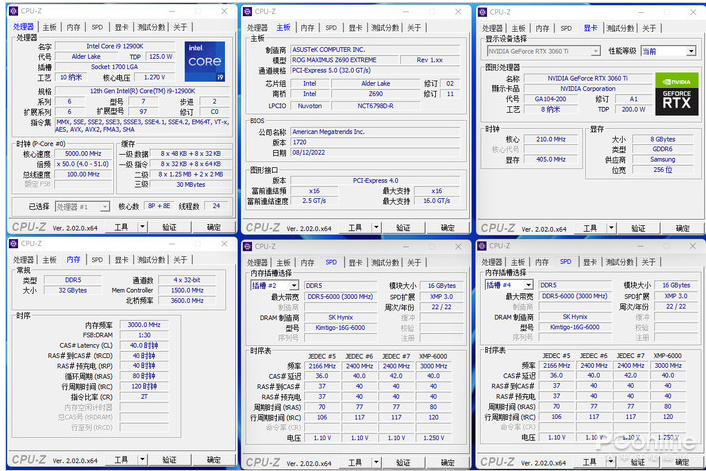Click the GeForce RTX logo badge
Viewport: 706px width, 471px height.
[675, 103]
